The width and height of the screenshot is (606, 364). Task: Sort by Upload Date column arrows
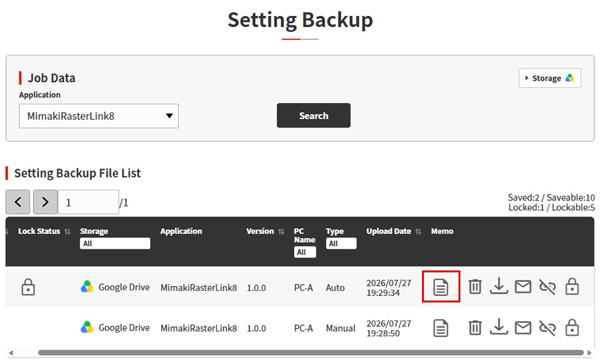click(418, 231)
